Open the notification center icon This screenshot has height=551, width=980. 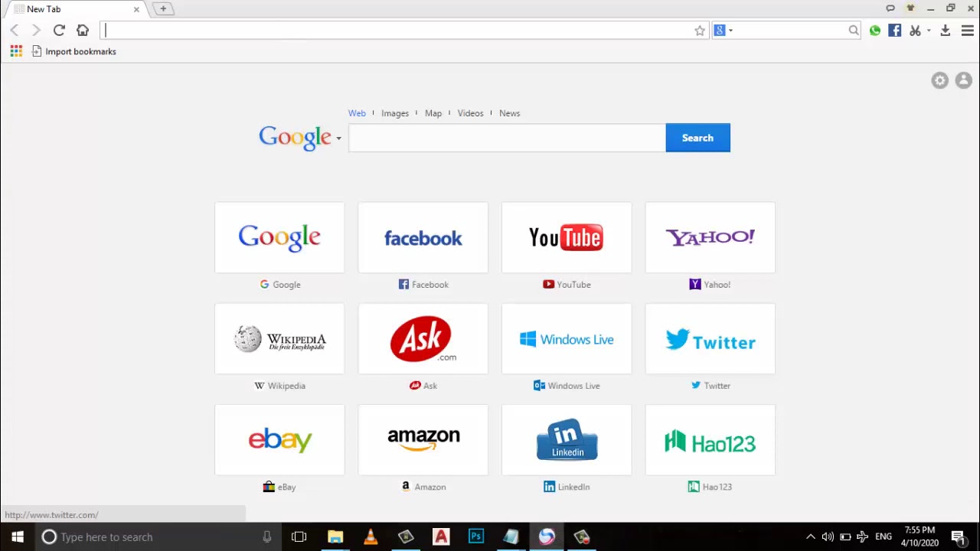[959, 537]
